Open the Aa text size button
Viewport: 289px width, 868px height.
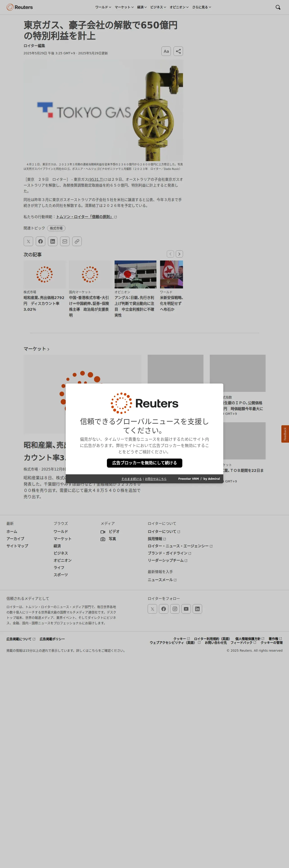tap(166, 51)
